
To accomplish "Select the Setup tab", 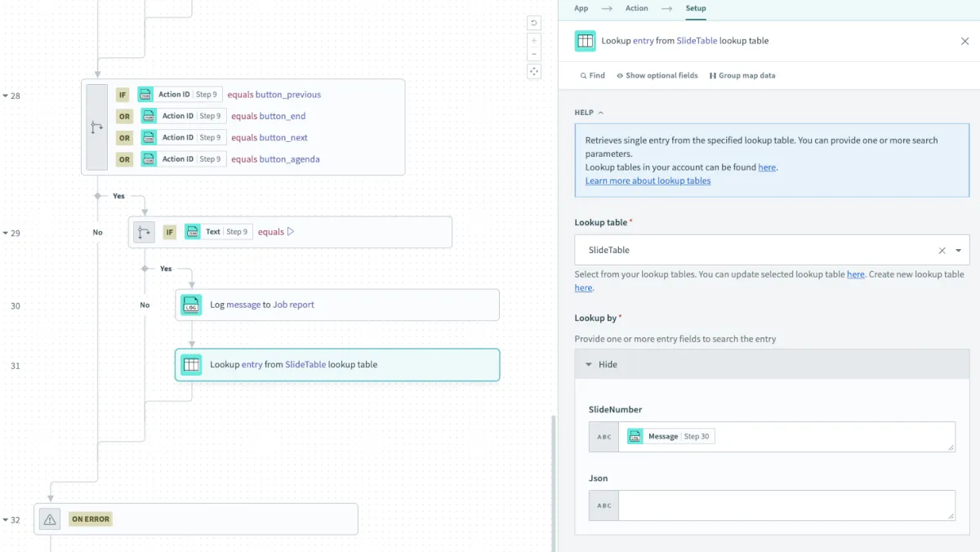I will pyautogui.click(x=696, y=8).
